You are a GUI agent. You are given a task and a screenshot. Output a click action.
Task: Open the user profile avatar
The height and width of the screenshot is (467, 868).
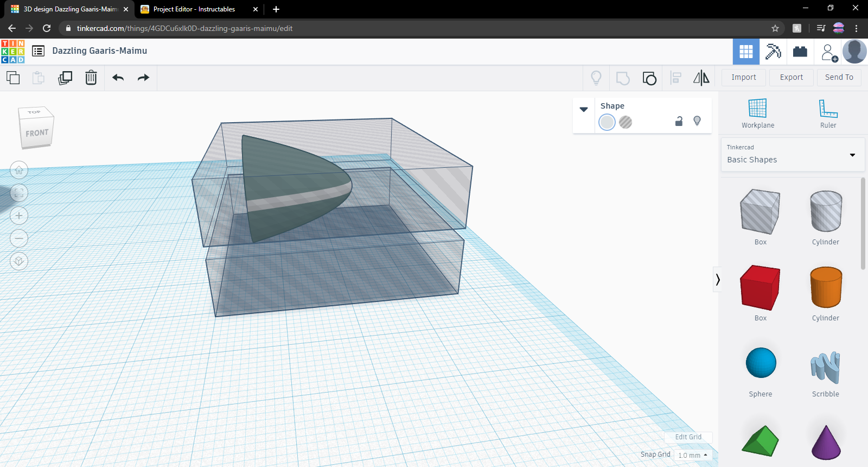[x=854, y=52]
